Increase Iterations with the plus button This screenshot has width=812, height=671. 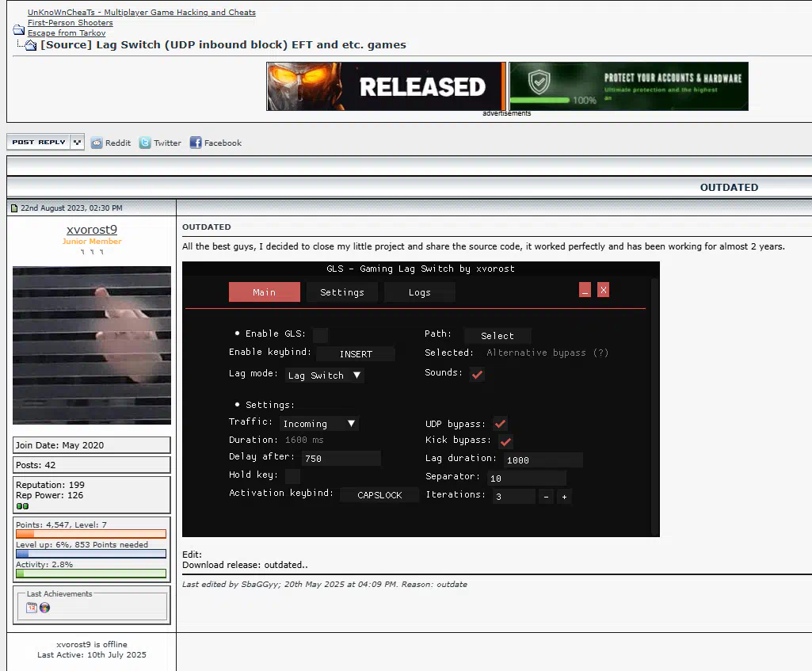point(565,497)
